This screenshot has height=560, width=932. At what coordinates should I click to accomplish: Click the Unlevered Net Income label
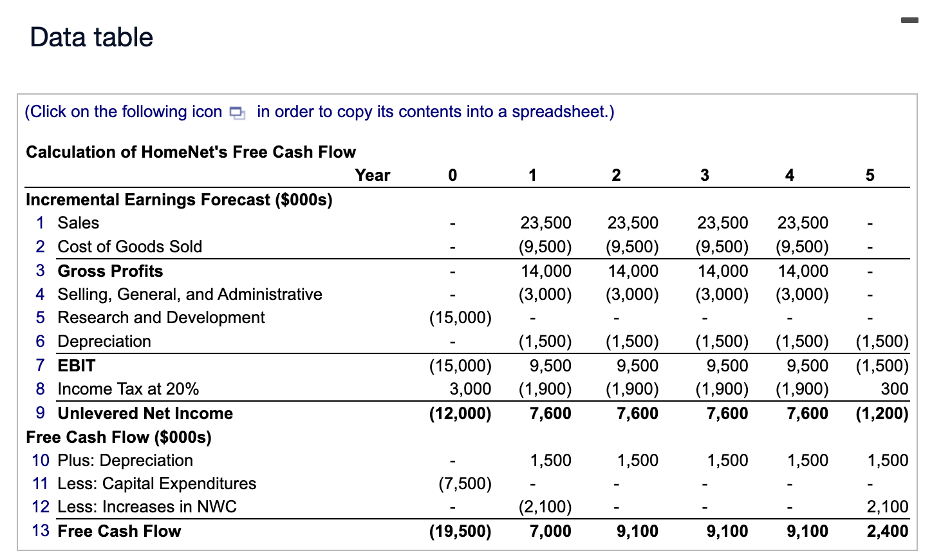[x=145, y=413]
